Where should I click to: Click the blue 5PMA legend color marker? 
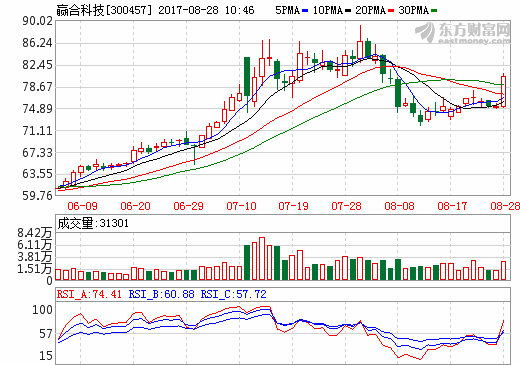305,11
